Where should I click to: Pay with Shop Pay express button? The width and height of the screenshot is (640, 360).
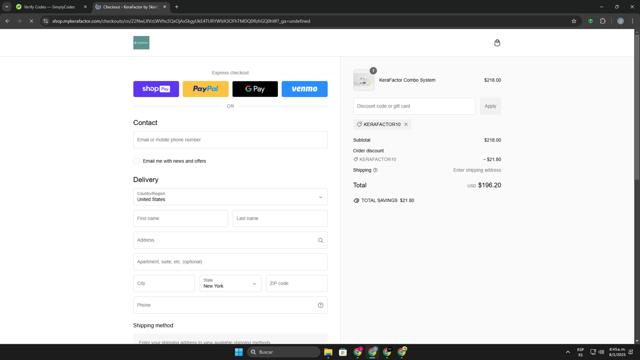(x=156, y=89)
